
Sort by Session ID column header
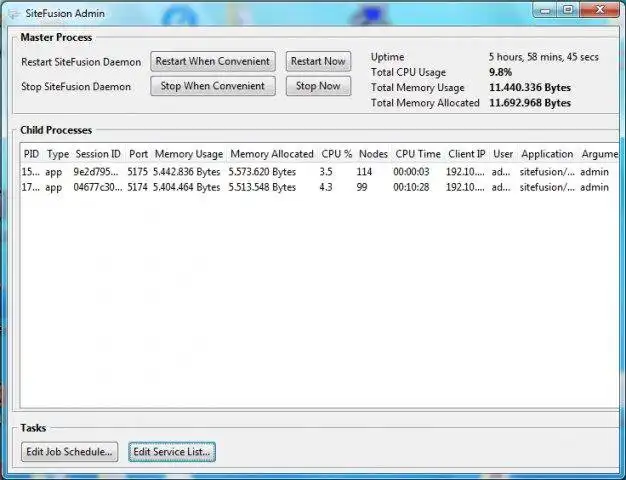coord(98,154)
